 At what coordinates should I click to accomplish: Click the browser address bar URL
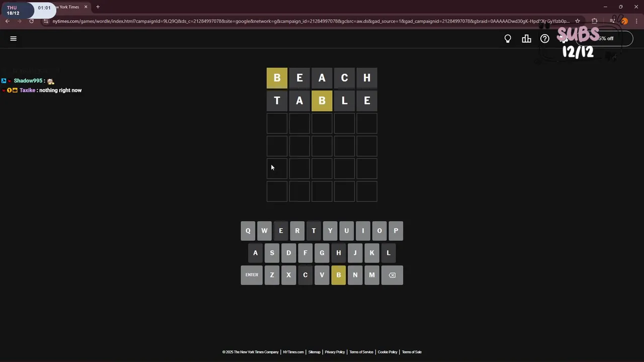pos(311,21)
